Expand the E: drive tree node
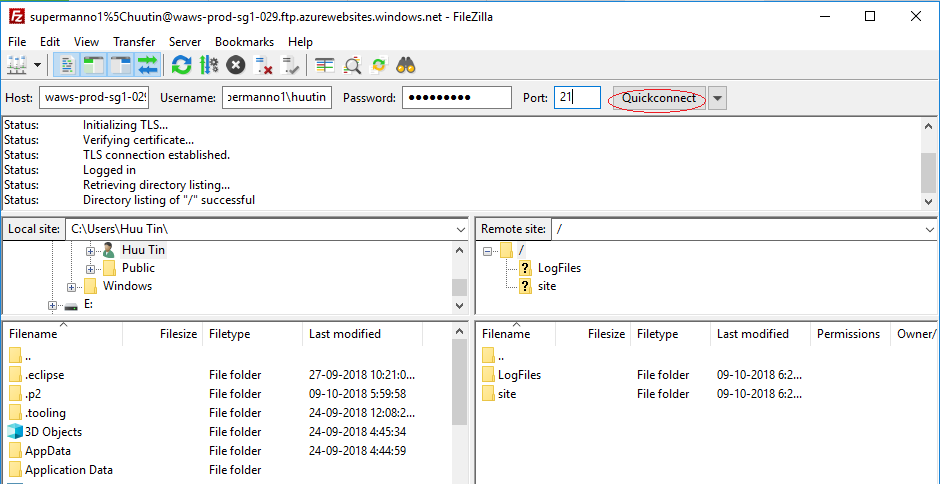Screen dimensions: 940x484 tap(52, 305)
